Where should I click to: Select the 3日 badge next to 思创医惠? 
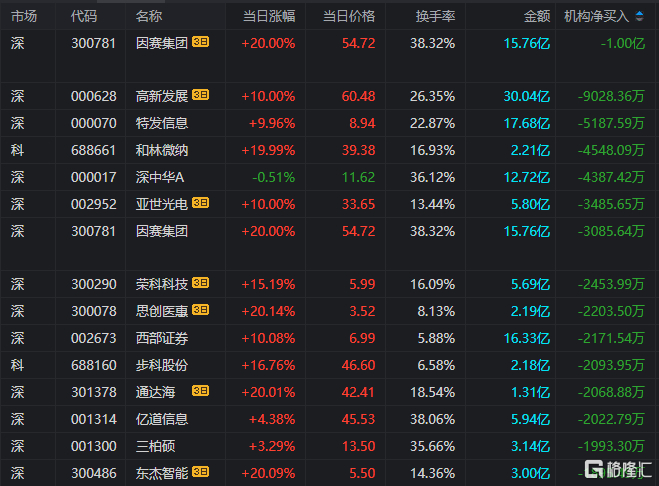pyautogui.click(x=201, y=310)
